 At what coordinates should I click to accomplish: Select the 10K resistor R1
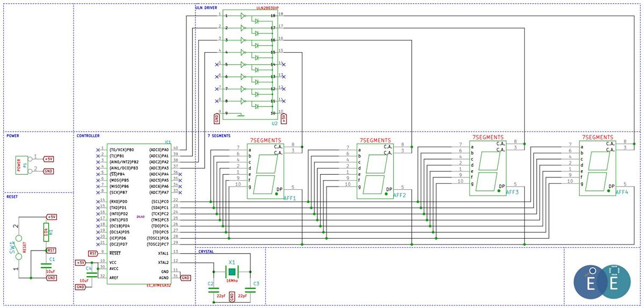point(46,233)
